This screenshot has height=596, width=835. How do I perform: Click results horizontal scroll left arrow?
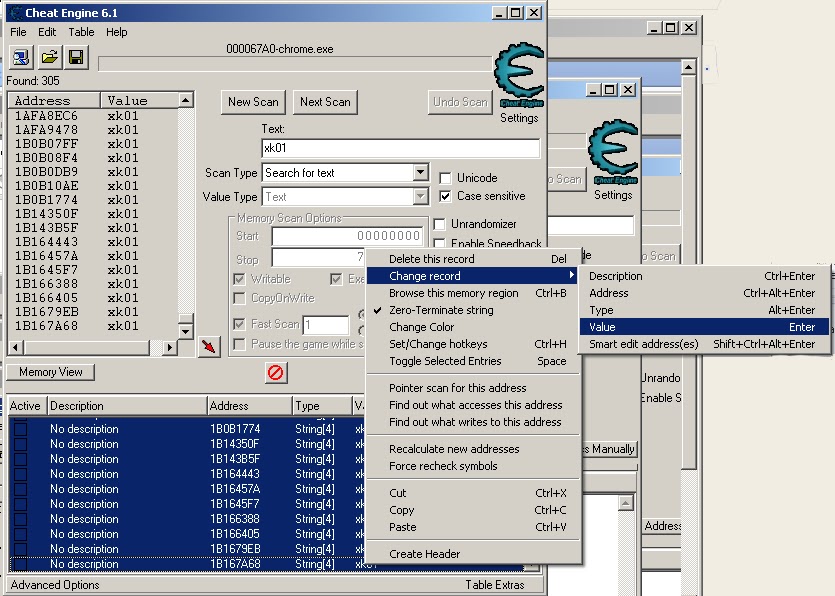click(15, 348)
